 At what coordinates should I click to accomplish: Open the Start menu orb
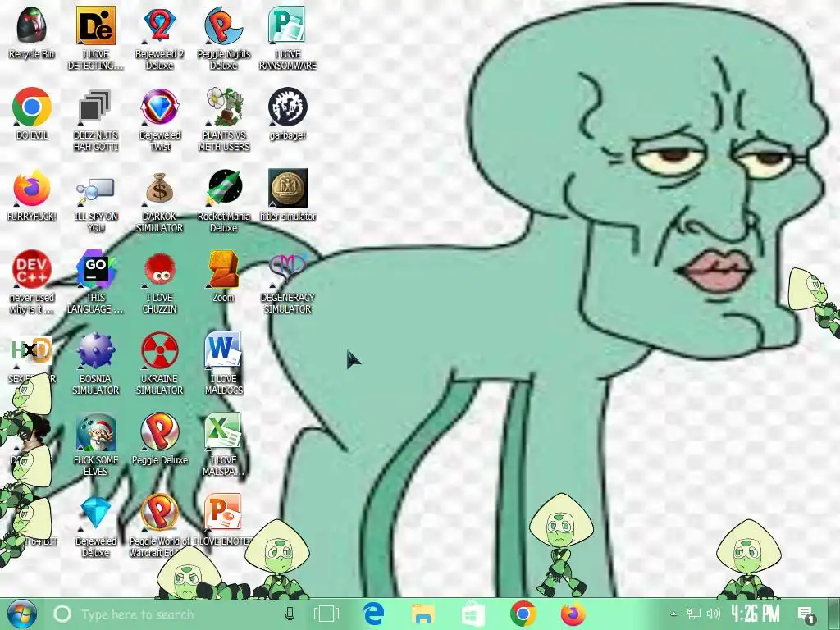(21, 614)
